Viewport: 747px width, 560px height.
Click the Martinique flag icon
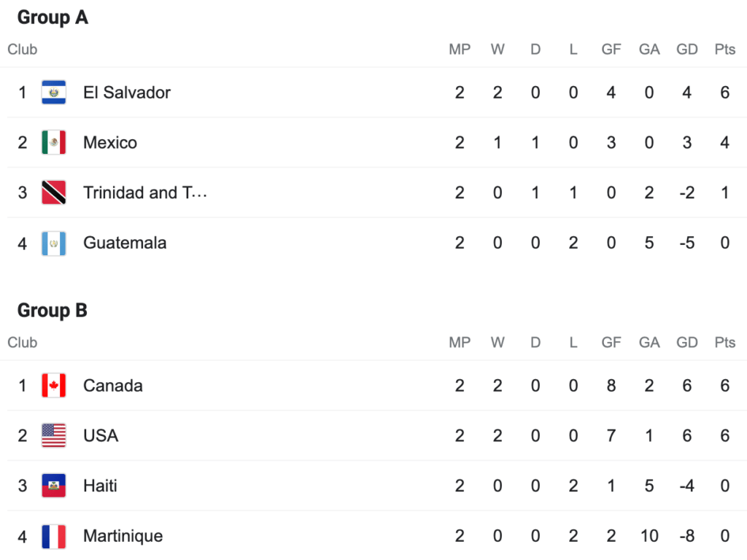point(54,537)
